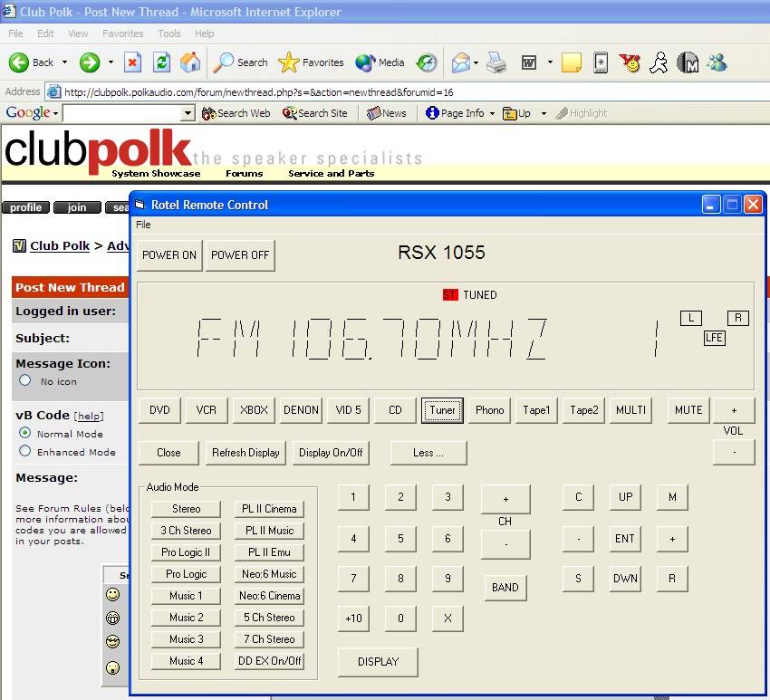Click the Google toolbar Search Web button
This screenshot has height=700, width=770.
pos(236,113)
